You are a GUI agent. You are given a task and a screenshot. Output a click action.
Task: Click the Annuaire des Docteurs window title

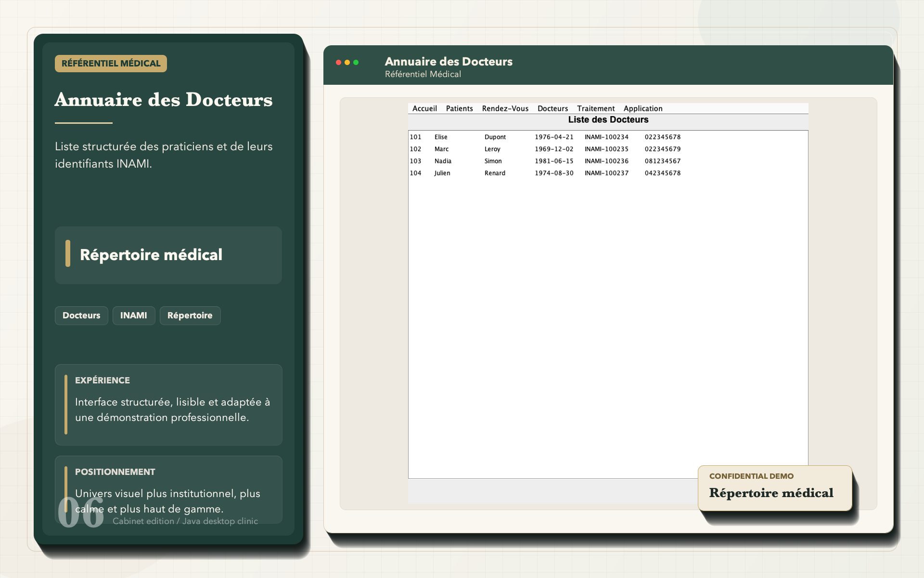[449, 62]
